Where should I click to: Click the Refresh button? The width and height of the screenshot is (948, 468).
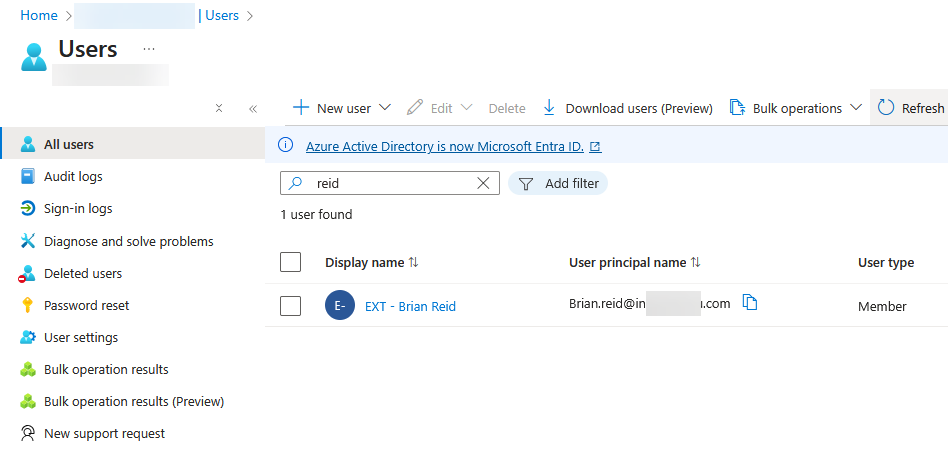click(910, 108)
